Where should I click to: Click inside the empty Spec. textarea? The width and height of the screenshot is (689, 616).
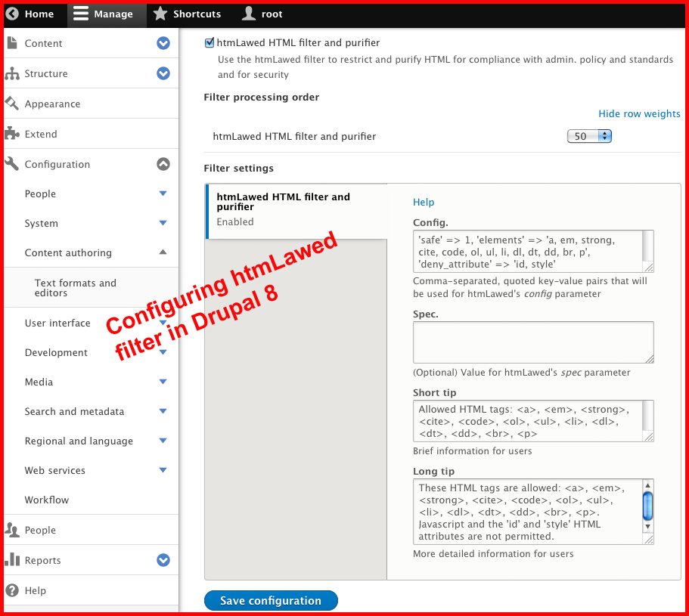click(533, 342)
